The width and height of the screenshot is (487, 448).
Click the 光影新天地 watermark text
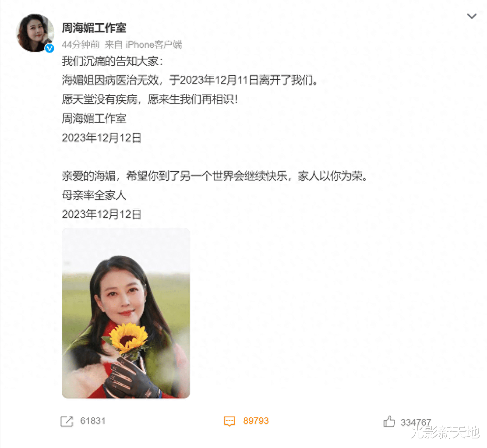click(x=445, y=433)
